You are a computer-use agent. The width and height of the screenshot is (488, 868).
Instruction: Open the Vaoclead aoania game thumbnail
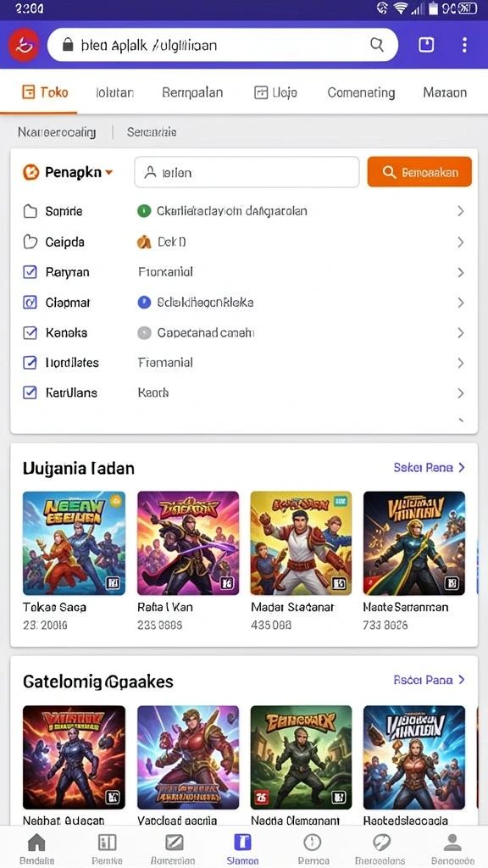coord(188,757)
